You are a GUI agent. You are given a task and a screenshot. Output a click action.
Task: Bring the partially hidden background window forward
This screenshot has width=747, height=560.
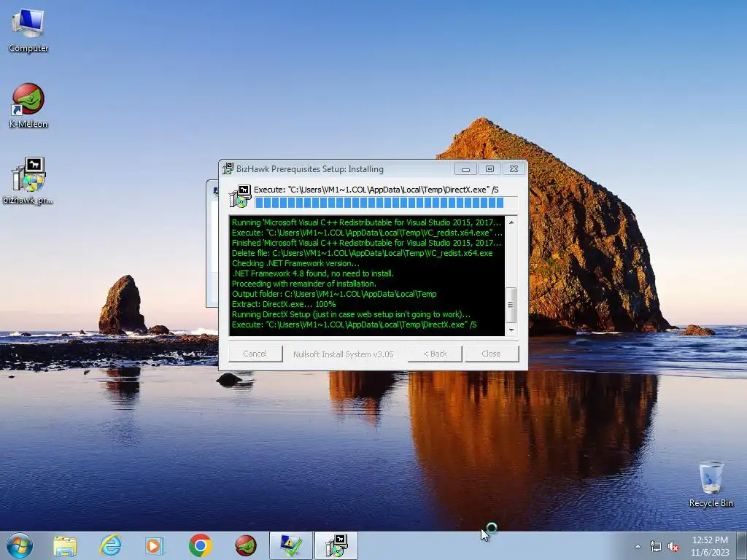click(x=212, y=243)
